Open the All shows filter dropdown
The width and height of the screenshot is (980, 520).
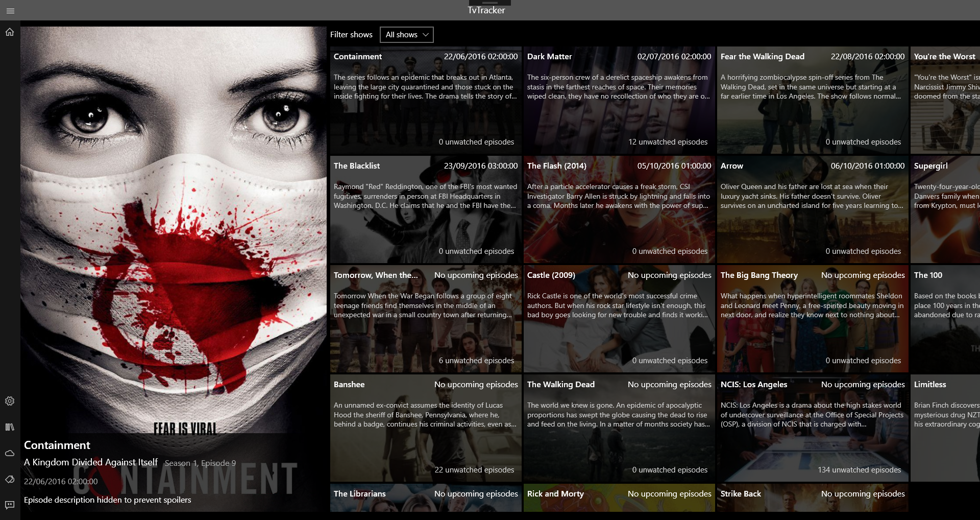[x=407, y=35]
